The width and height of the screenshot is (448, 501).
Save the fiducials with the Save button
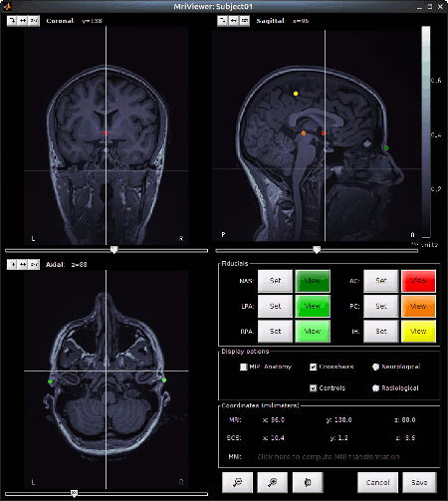pyautogui.click(x=419, y=482)
